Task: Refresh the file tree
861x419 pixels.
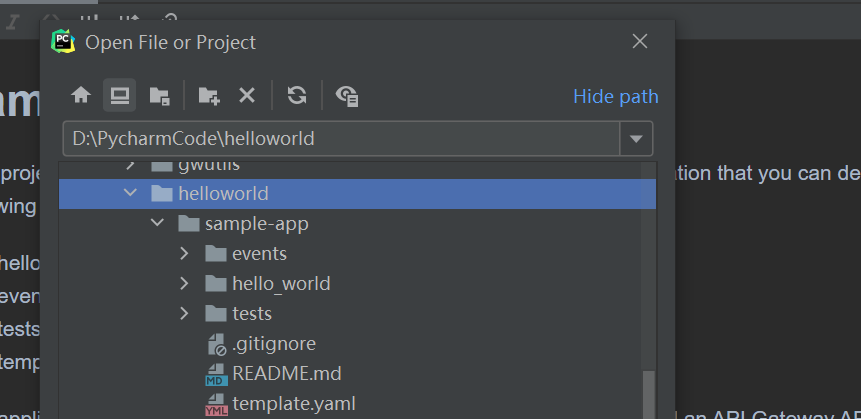Action: [297, 96]
